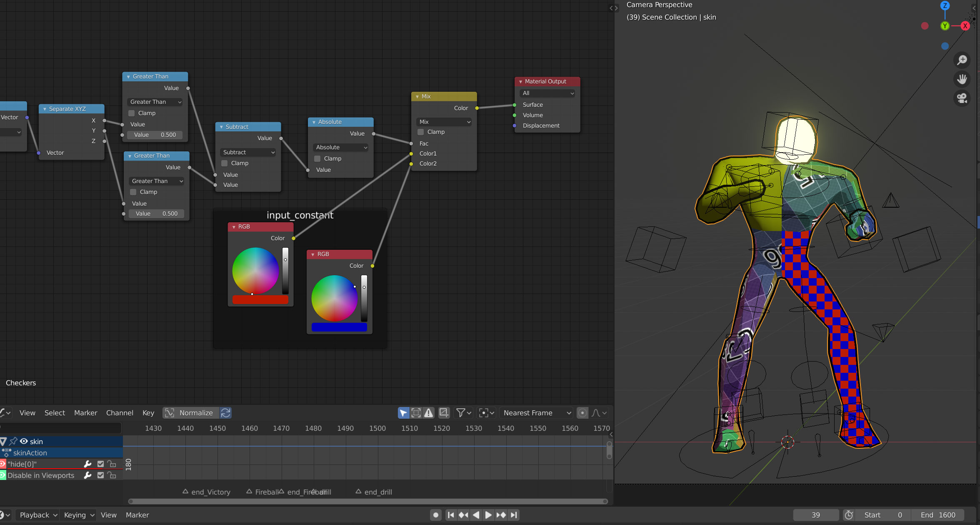The image size is (980, 525).
Task: Click the blue RGB color swatch
Action: [339, 327]
